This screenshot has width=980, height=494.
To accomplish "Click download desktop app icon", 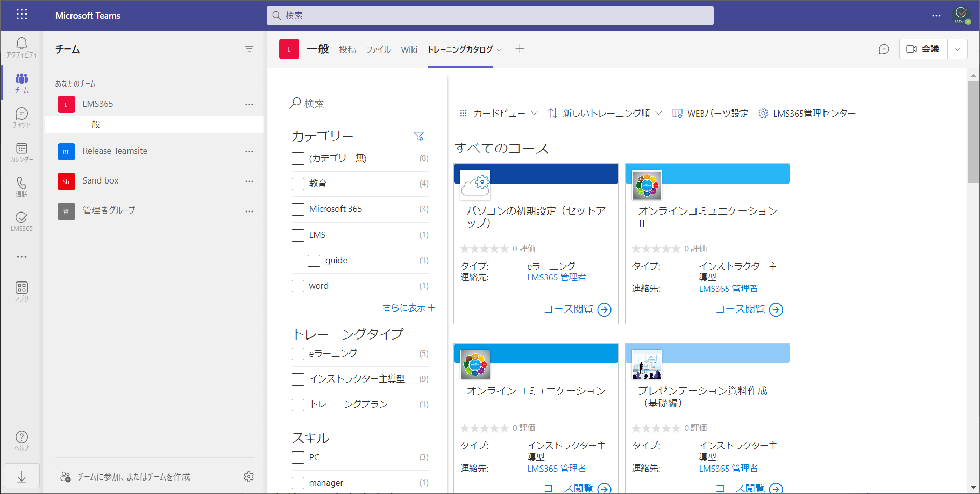I will tap(22, 476).
